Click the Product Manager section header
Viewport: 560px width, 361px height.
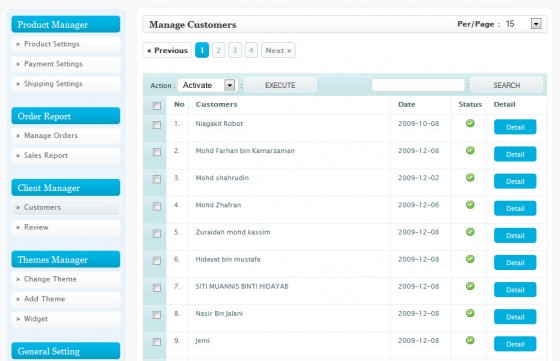(x=66, y=24)
